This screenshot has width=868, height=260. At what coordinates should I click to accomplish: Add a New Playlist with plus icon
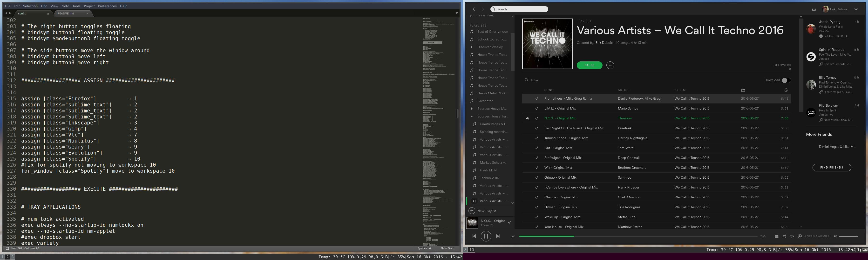coord(472,211)
